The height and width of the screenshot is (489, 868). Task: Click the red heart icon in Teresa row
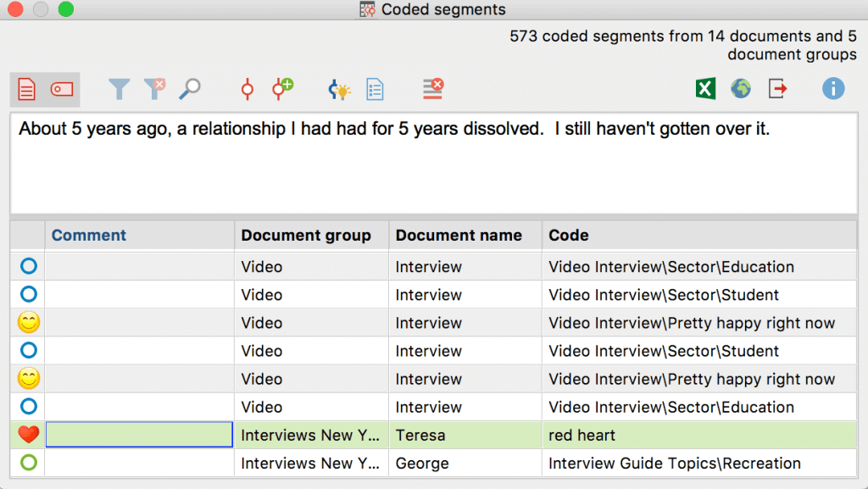click(x=28, y=435)
